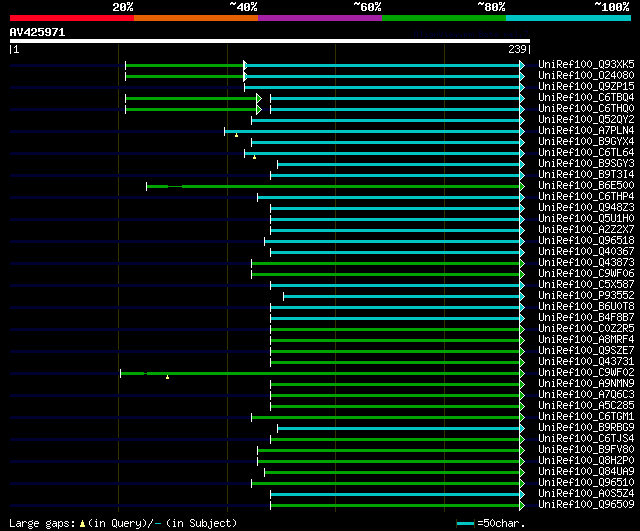Viewport: 640px width, 531px height.
Task: Click the UniRef100_P93552 label
Action: pyautogui.click(x=586, y=296)
